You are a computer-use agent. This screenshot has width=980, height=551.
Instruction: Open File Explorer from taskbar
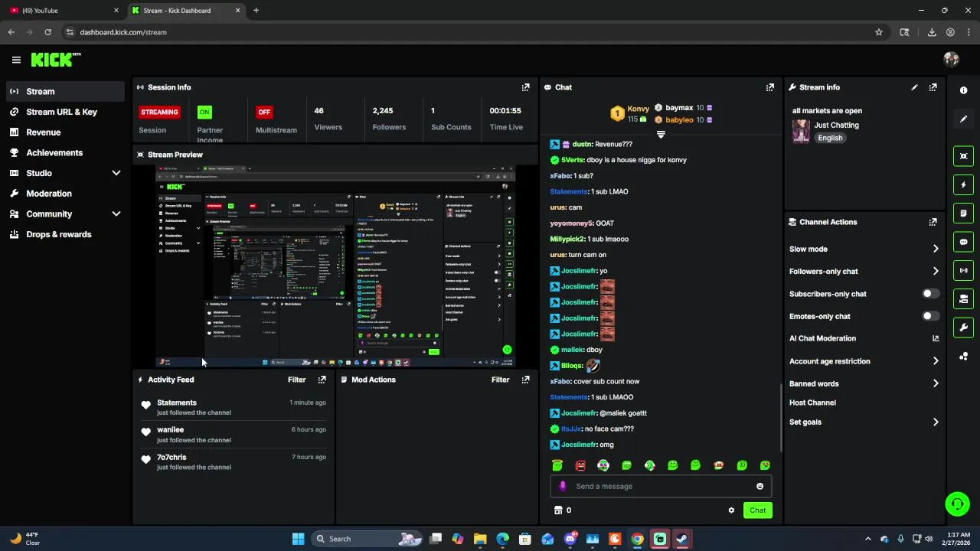point(480,539)
